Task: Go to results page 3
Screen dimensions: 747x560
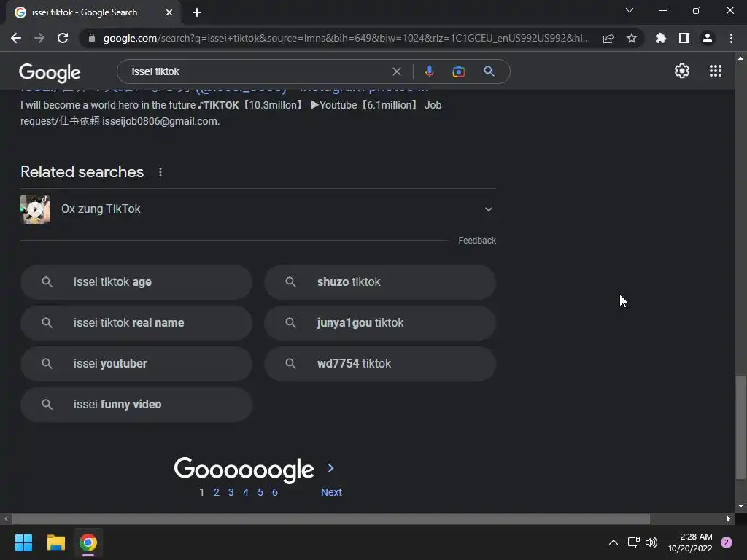Action: click(231, 492)
